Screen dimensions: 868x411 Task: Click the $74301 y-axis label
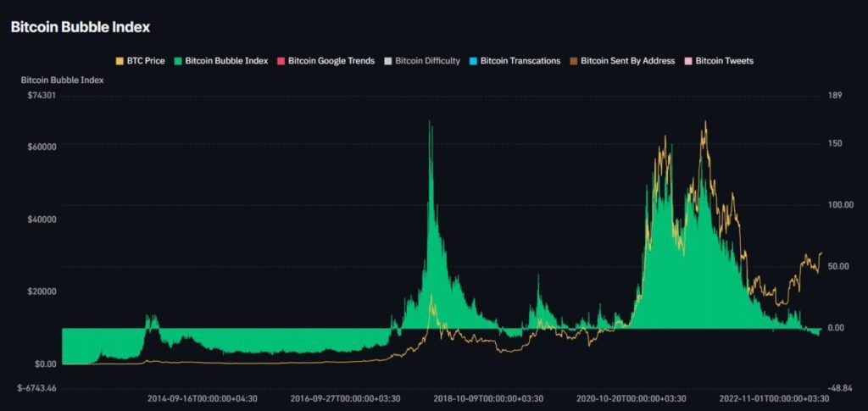[42, 96]
